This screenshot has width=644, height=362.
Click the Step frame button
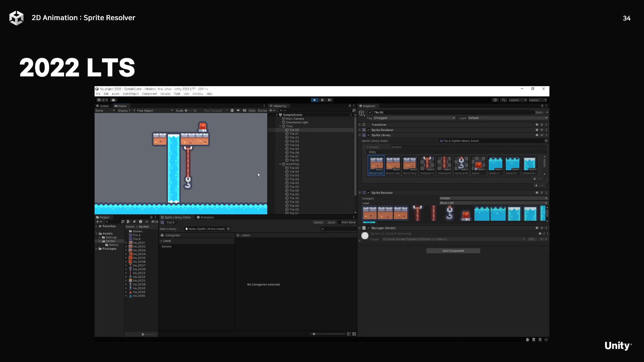click(x=330, y=100)
